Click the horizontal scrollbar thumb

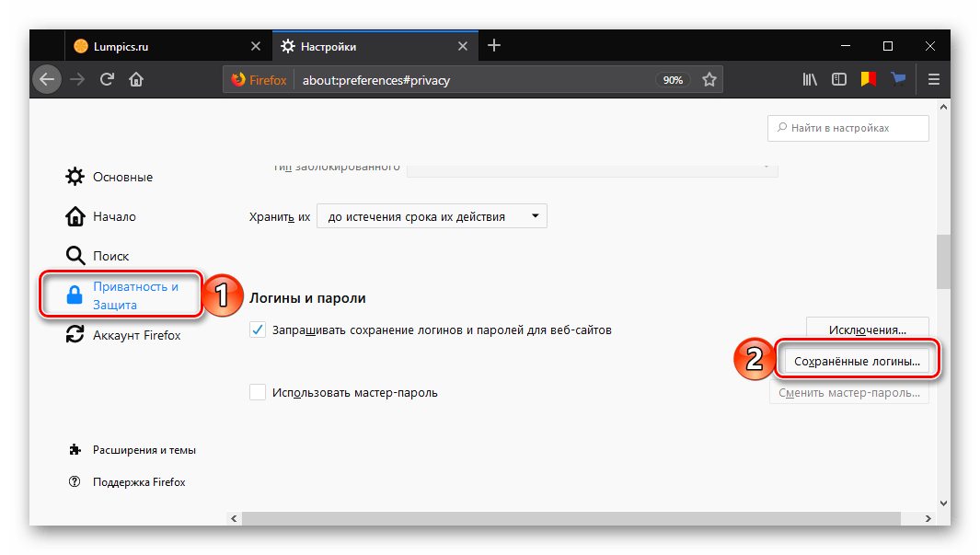[x=571, y=518]
